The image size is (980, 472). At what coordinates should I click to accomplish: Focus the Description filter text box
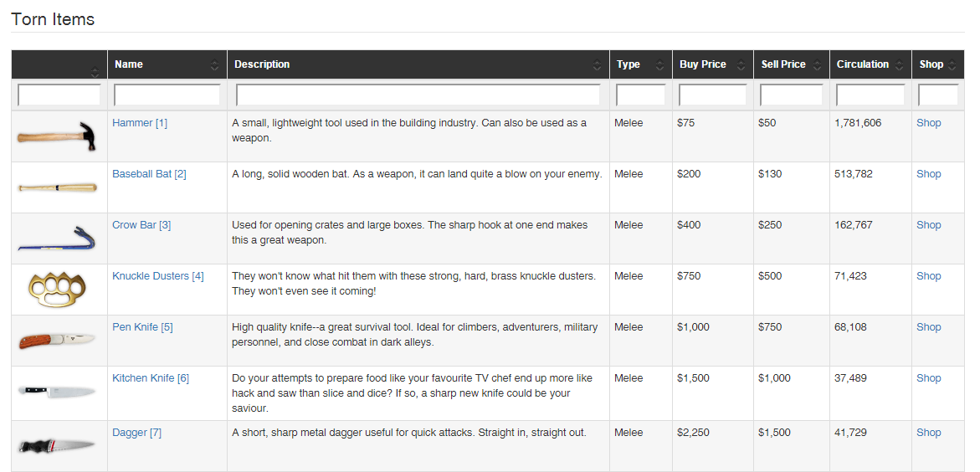(418, 95)
